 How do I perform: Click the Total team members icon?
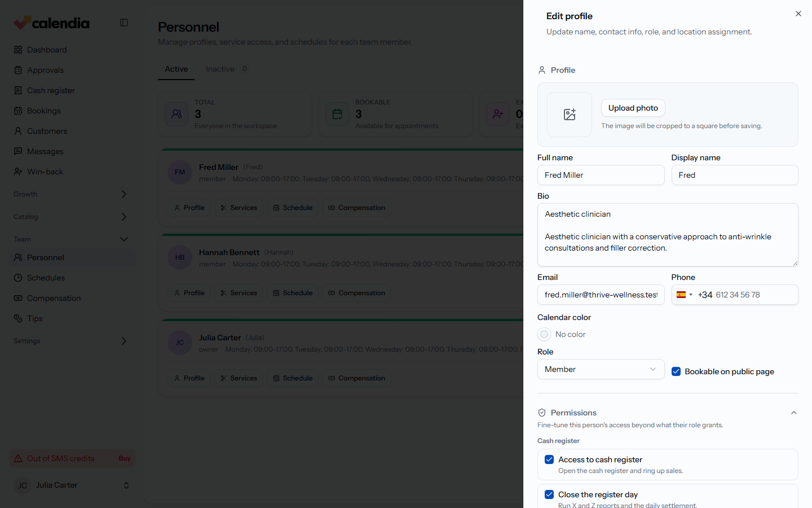(176, 114)
